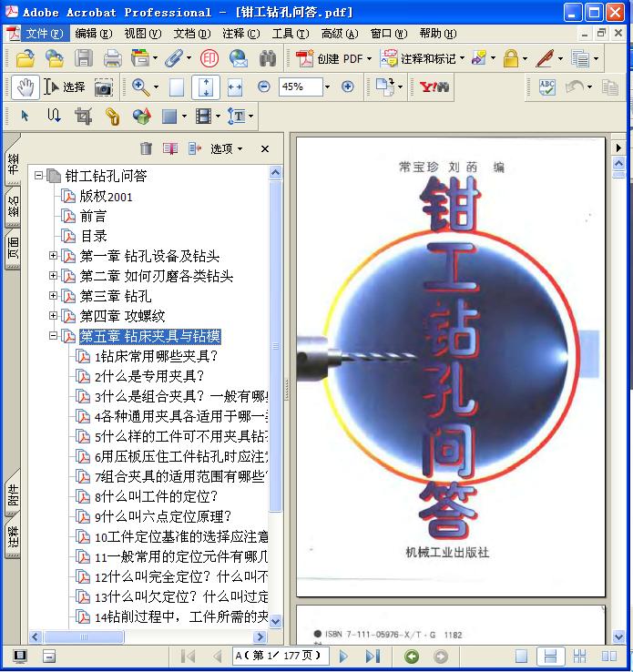Image resolution: width=633 pixels, height=672 pixels.
Task: Click the page number field
Action: (x=281, y=656)
